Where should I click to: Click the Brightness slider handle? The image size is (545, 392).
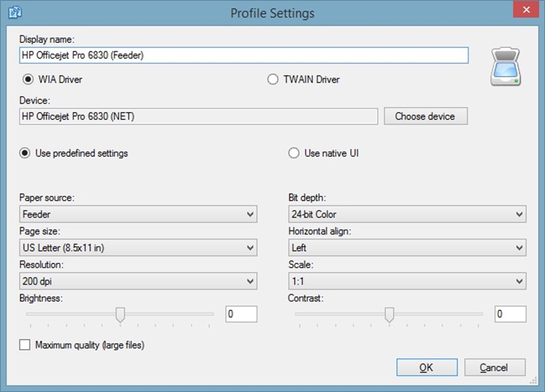(x=120, y=314)
